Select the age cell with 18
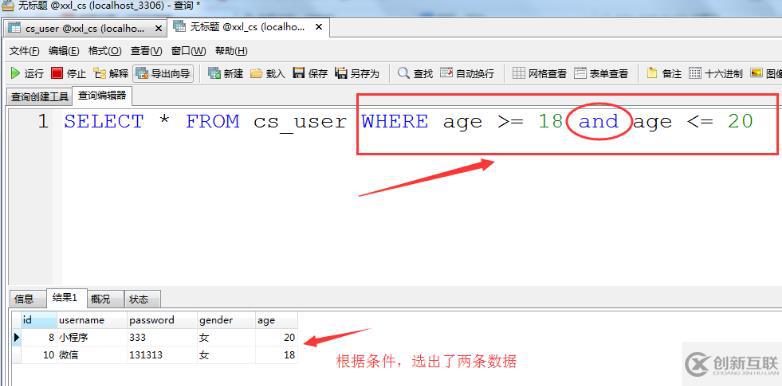Viewport: 782px width, 386px height. (277, 355)
